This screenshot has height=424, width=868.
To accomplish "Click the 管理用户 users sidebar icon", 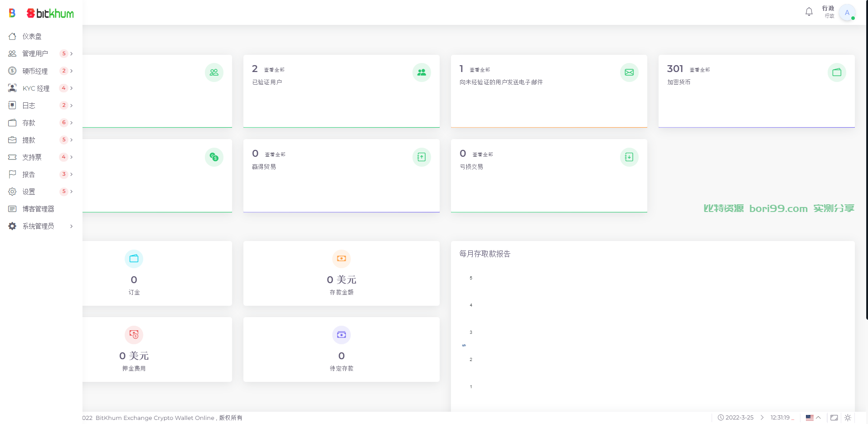I will pyautogui.click(x=12, y=53).
